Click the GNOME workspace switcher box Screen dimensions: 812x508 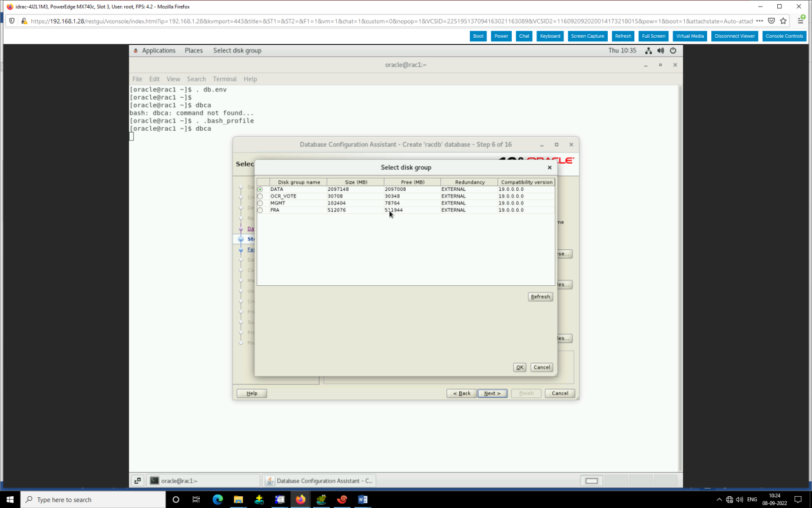click(592, 481)
